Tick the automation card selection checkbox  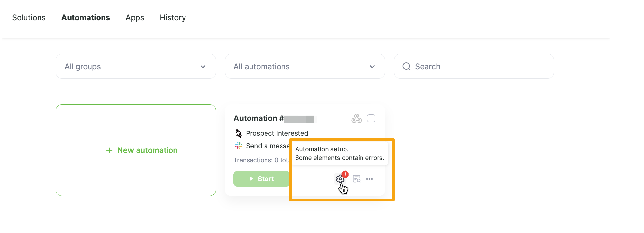coord(371,118)
